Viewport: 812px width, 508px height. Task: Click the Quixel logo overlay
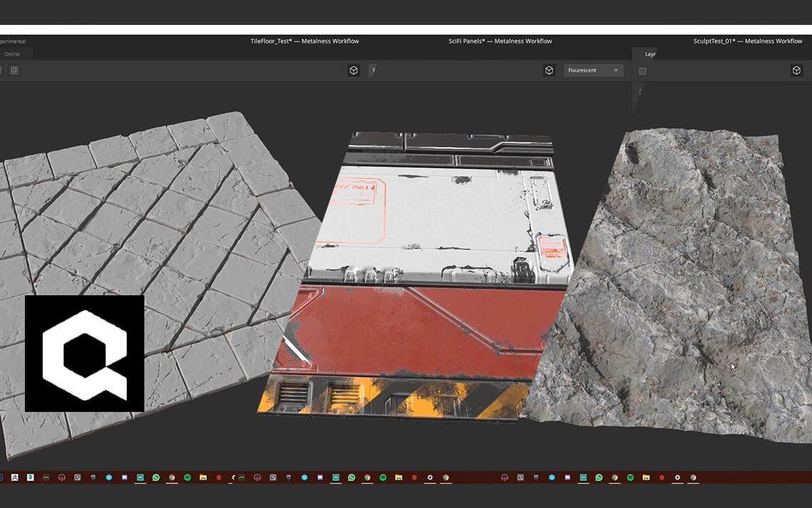point(85,354)
